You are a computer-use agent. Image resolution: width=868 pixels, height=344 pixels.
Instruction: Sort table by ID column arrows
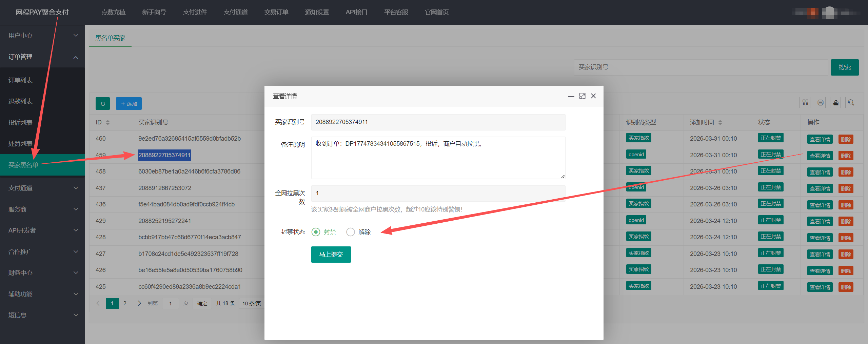pos(108,122)
